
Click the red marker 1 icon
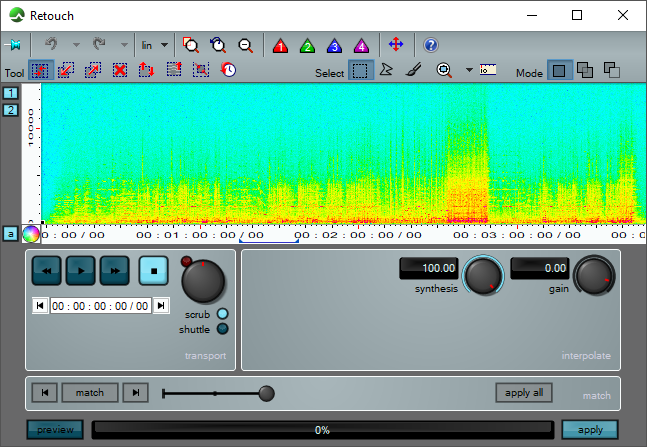pyautogui.click(x=280, y=45)
